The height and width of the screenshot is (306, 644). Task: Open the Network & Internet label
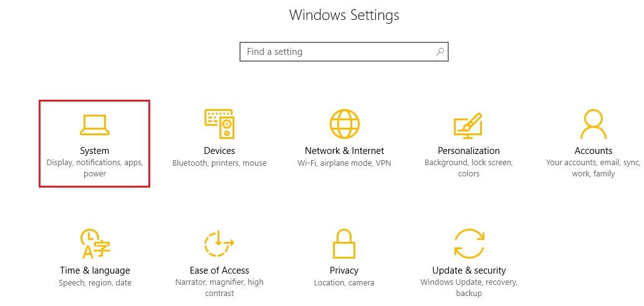point(344,151)
